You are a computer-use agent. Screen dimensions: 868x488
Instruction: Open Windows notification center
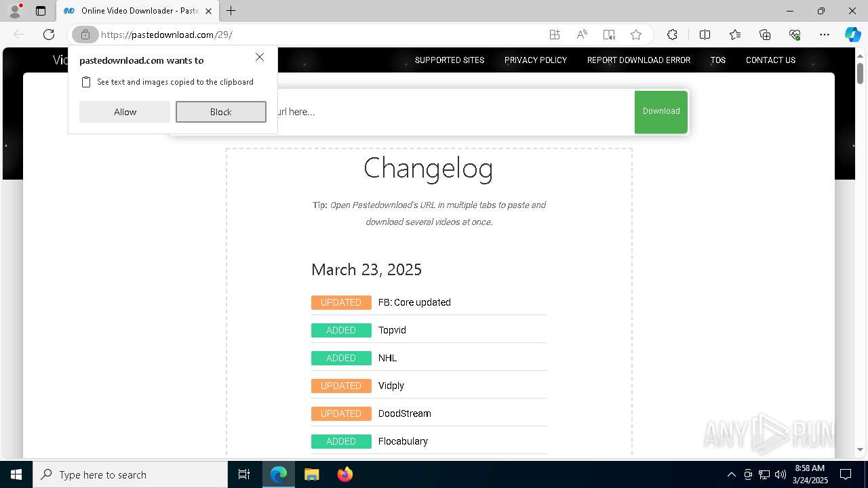point(846,474)
